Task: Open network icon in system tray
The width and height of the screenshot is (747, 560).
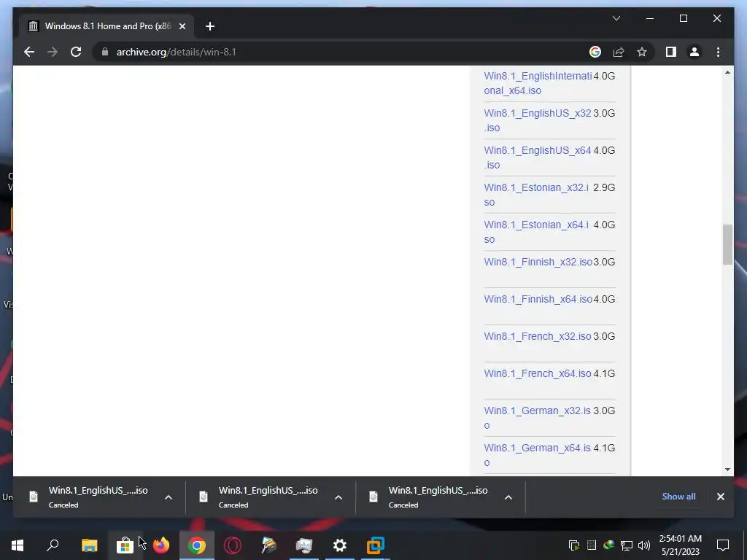Action: point(627,545)
